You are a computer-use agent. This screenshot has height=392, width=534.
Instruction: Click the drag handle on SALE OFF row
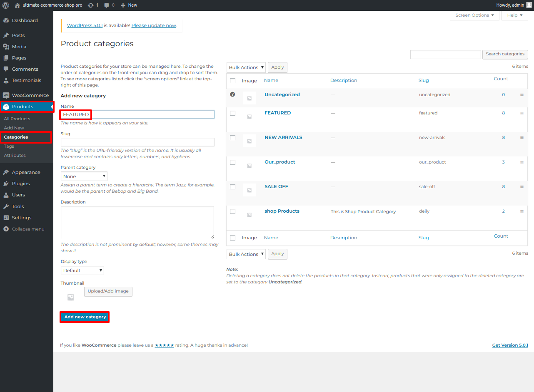point(522,187)
